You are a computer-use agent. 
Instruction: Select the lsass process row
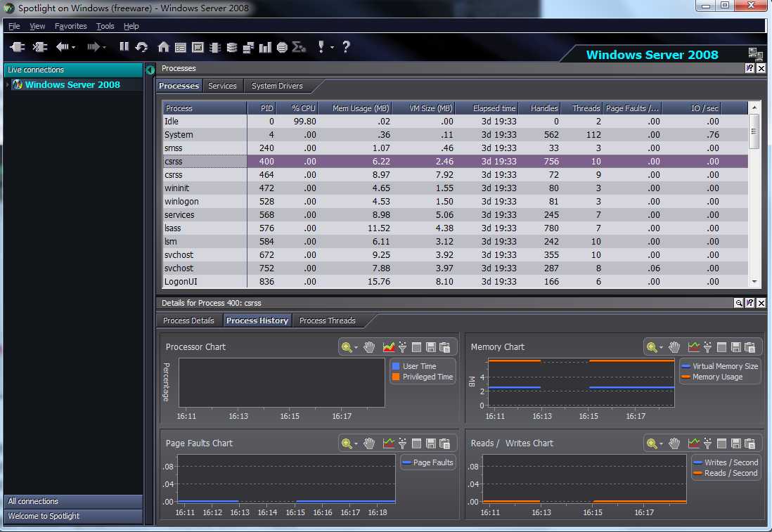455,228
